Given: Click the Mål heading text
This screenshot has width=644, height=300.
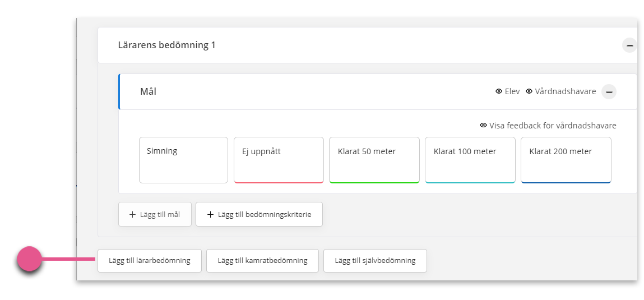Looking at the screenshot, I should (x=149, y=91).
